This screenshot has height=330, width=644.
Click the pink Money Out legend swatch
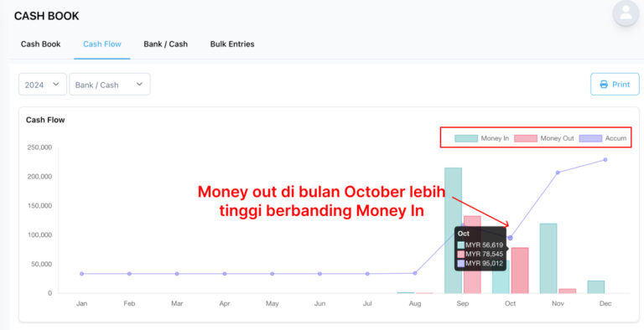coord(526,138)
